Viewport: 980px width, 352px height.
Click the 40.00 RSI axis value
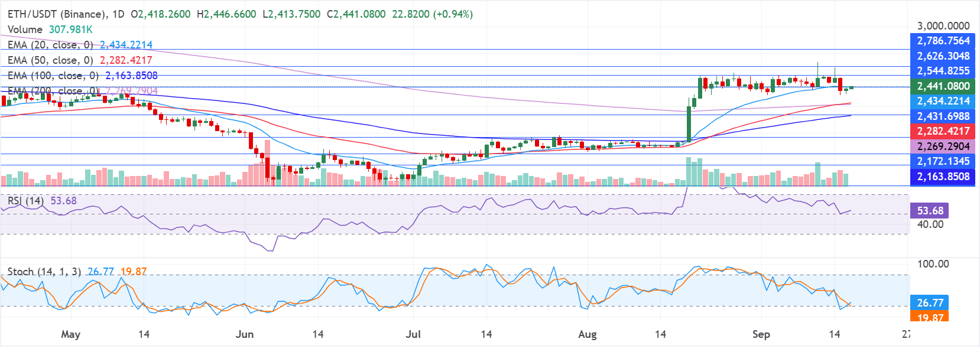tap(930, 224)
